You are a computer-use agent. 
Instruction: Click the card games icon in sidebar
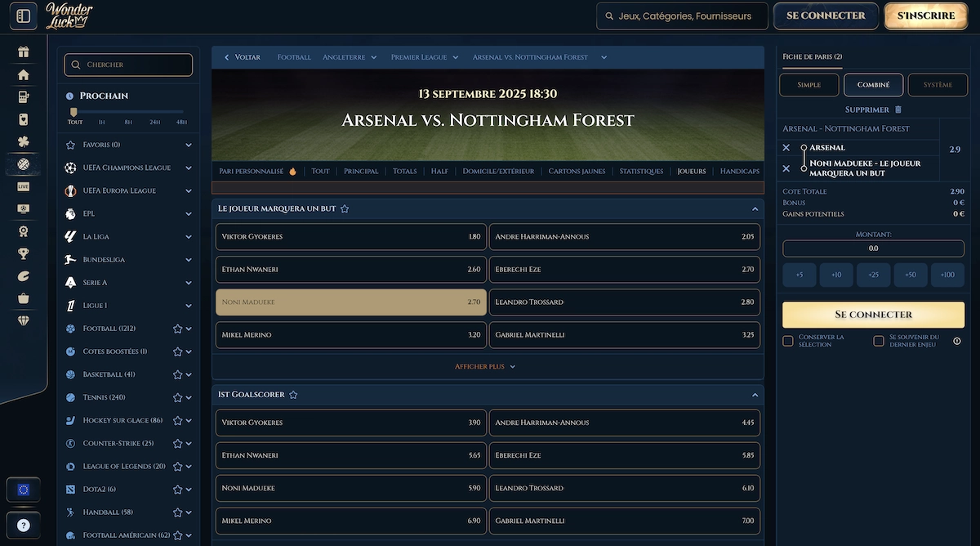click(23, 119)
